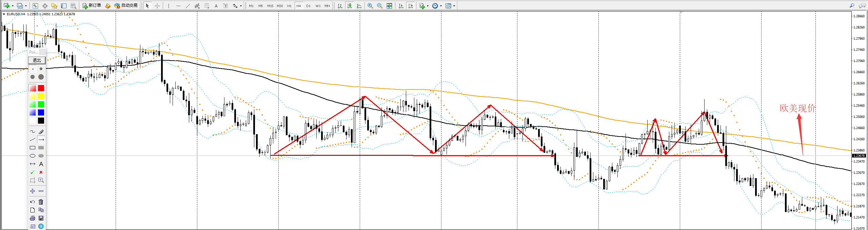Choose the hollow ellipse shape tool

click(x=33, y=156)
